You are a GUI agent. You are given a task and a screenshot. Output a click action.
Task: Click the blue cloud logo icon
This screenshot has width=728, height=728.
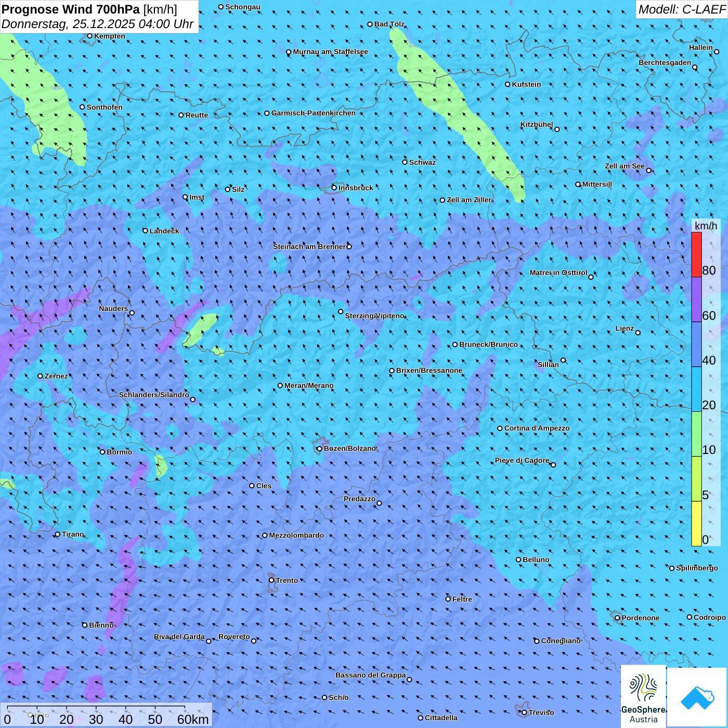click(x=697, y=697)
